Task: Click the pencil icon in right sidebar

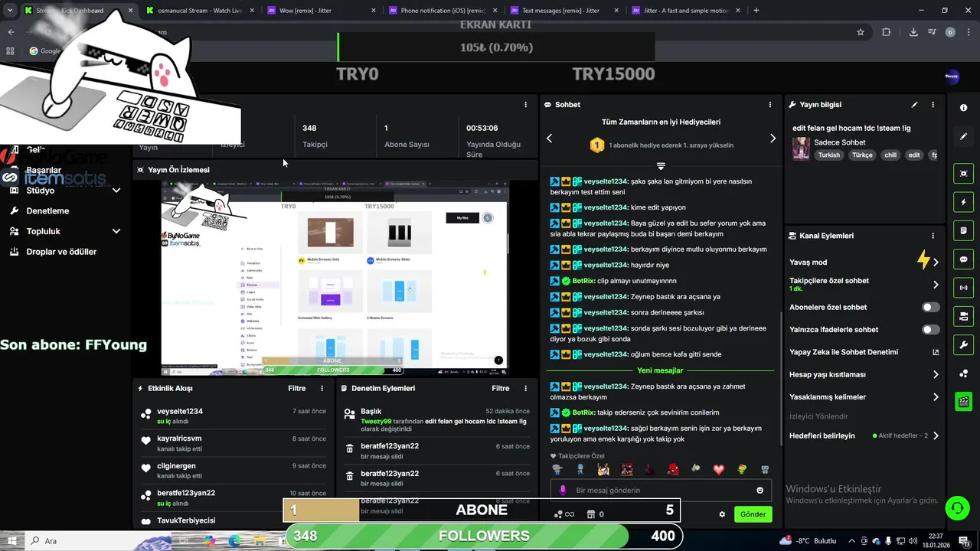Action: tap(963, 136)
